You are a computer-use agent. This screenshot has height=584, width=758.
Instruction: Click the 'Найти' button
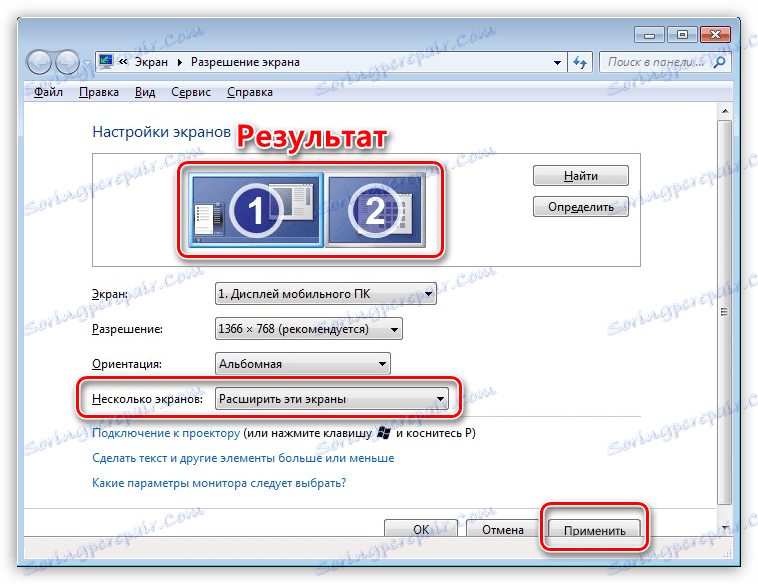pyautogui.click(x=581, y=175)
